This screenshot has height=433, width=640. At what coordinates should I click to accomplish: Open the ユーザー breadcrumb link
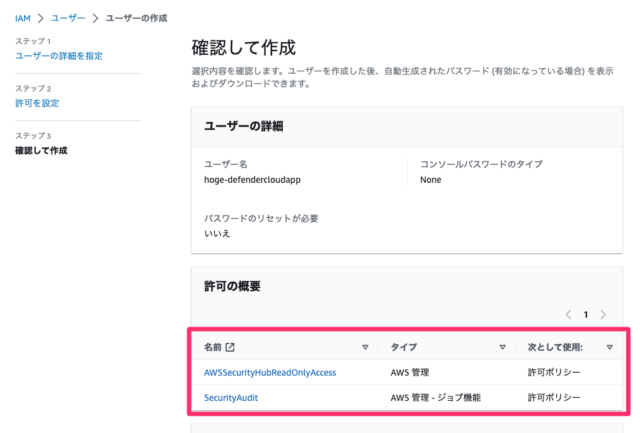[x=68, y=18]
